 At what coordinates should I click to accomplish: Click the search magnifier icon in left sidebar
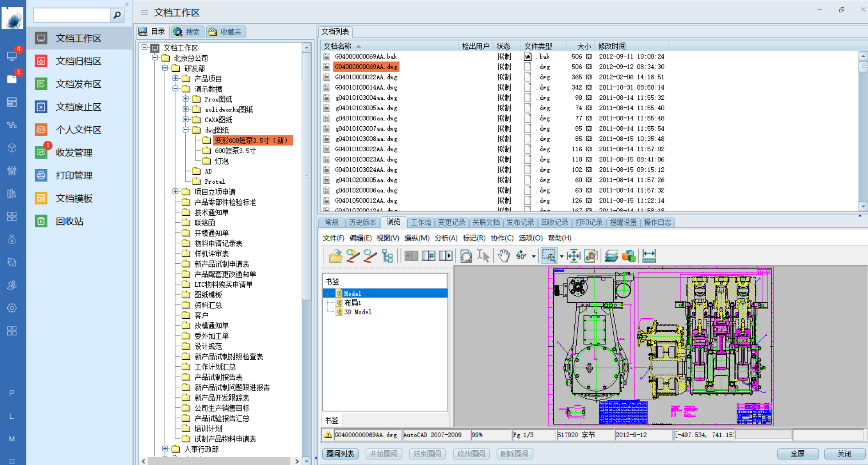[117, 15]
